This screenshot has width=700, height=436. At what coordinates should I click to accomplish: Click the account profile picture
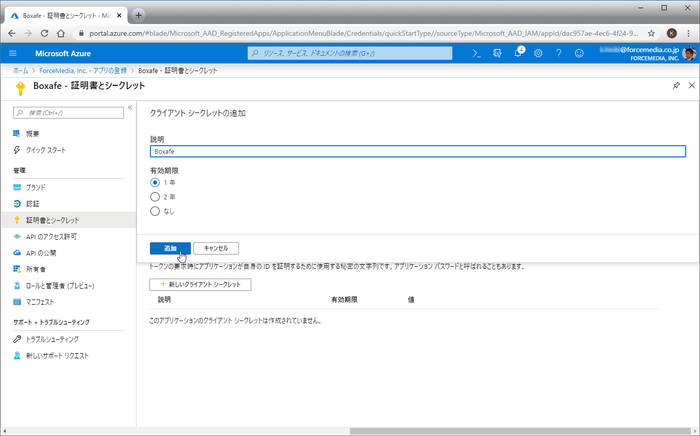[x=689, y=53]
